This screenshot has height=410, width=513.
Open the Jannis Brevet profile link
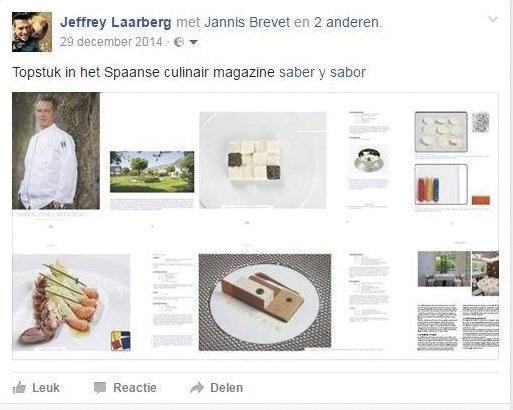247,22
